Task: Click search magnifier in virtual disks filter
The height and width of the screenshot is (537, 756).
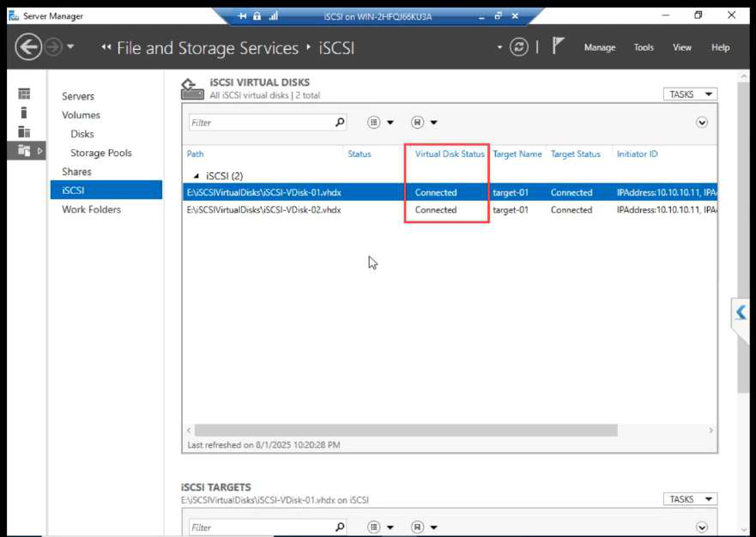Action: [x=340, y=122]
